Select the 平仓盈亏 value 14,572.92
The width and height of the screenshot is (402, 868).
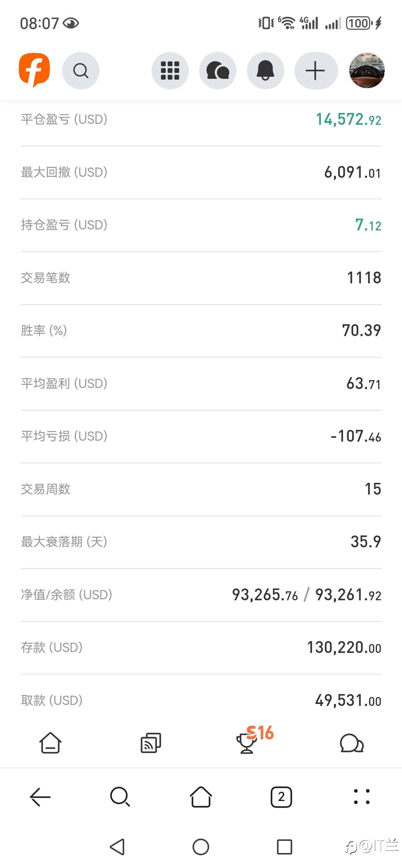pyautogui.click(x=348, y=120)
